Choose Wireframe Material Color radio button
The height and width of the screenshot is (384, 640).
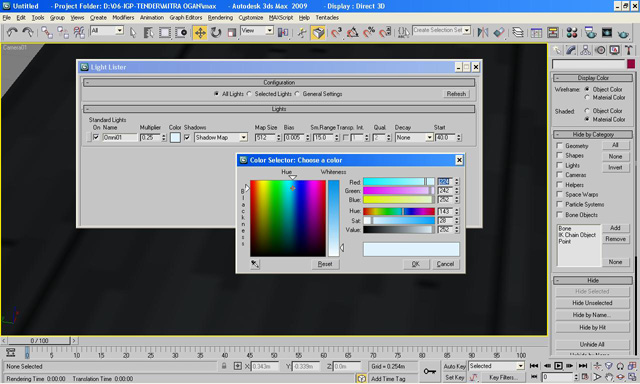(x=587, y=98)
